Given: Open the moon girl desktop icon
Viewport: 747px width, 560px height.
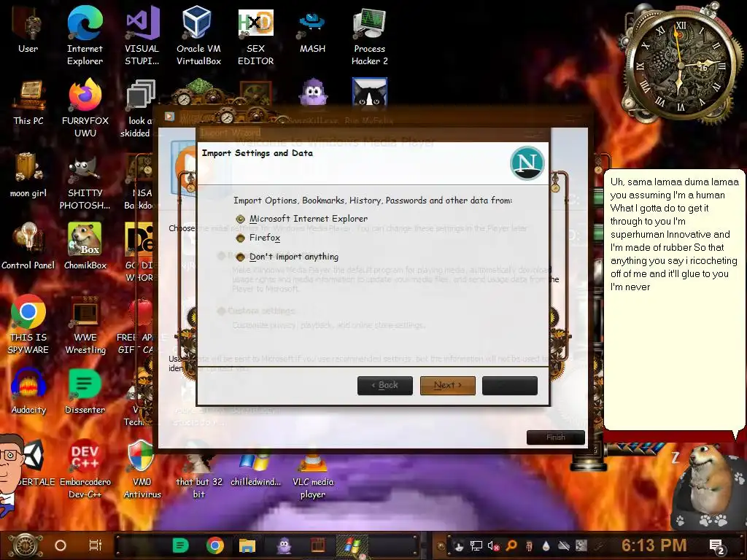Looking at the screenshot, I should pyautogui.click(x=28, y=175).
